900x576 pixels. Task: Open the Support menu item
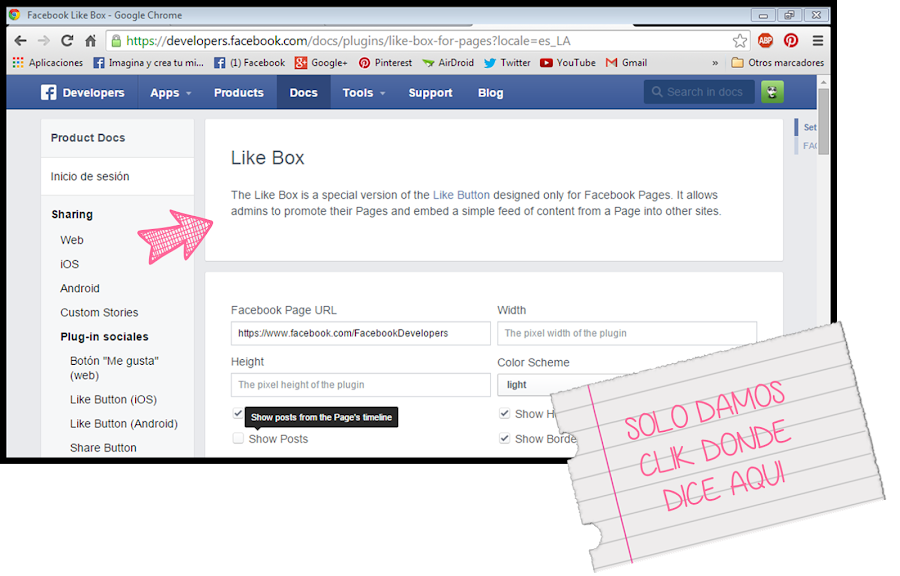[430, 92]
